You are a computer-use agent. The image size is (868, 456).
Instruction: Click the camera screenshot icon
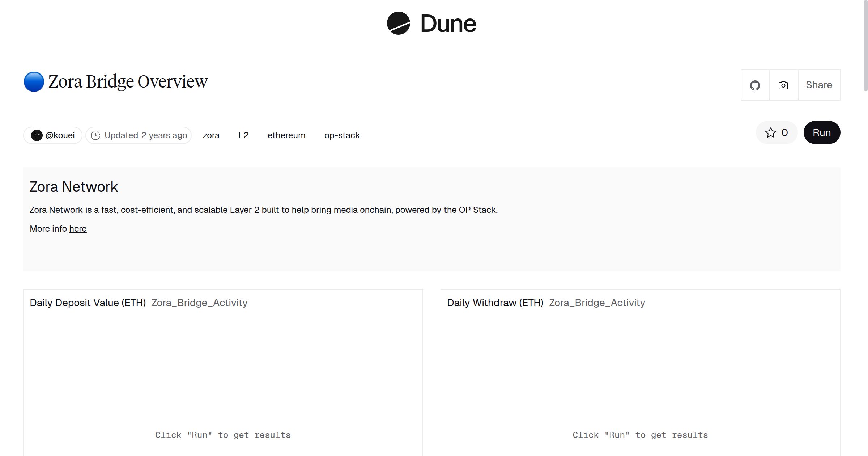coord(783,85)
